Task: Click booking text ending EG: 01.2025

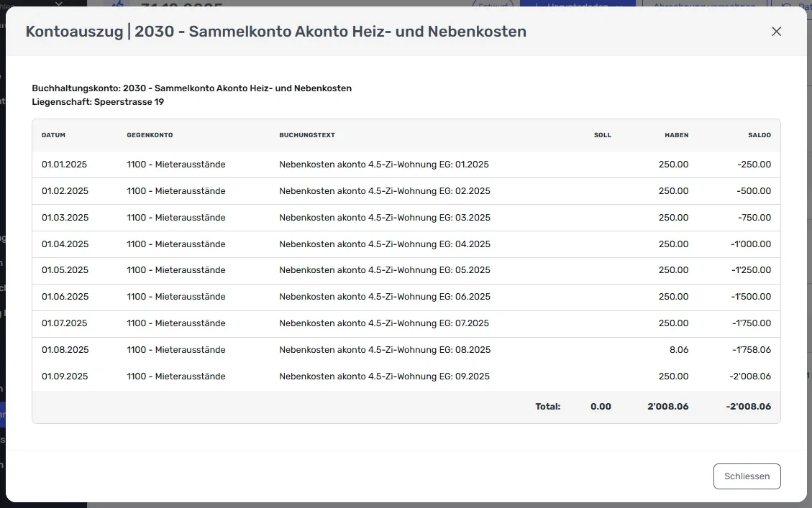Action: (x=384, y=165)
